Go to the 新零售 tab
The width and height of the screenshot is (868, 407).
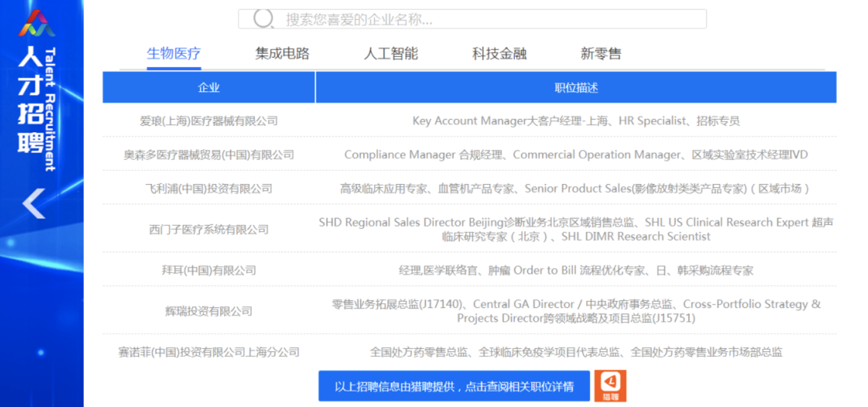[601, 54]
